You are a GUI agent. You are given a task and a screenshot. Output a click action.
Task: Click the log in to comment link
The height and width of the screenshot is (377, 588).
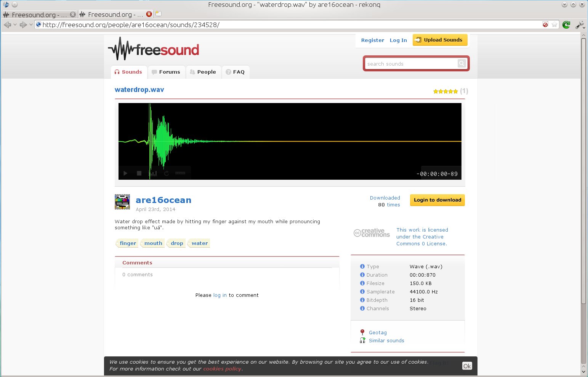(220, 295)
